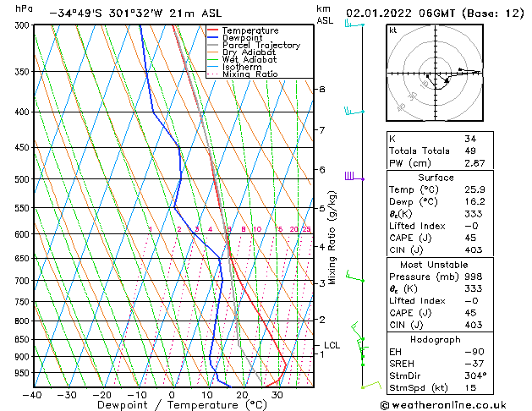This screenshot has height=411, width=532.
Task: Click the blue Dewpoint legend line
Action: pos(212,38)
